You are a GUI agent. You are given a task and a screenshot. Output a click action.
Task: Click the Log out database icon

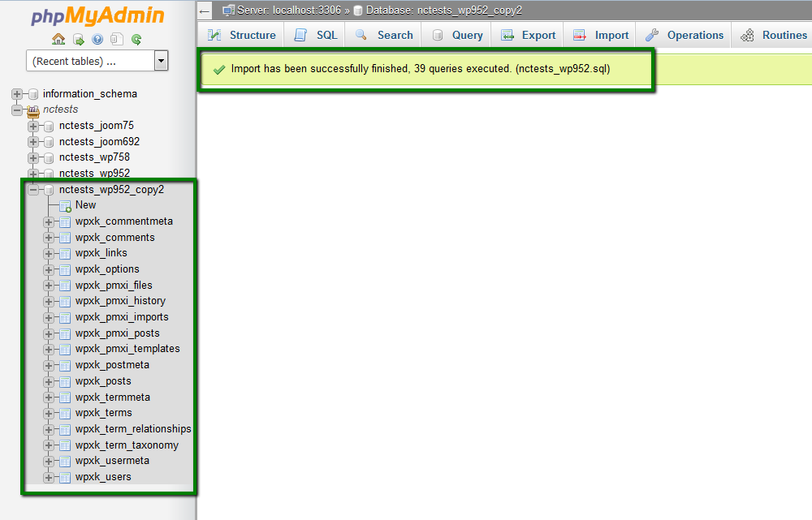[x=78, y=39]
